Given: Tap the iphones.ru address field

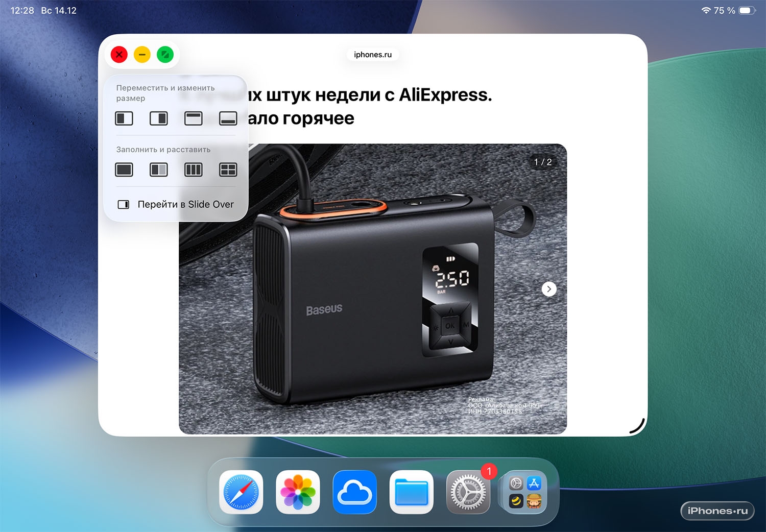Looking at the screenshot, I should [373, 55].
